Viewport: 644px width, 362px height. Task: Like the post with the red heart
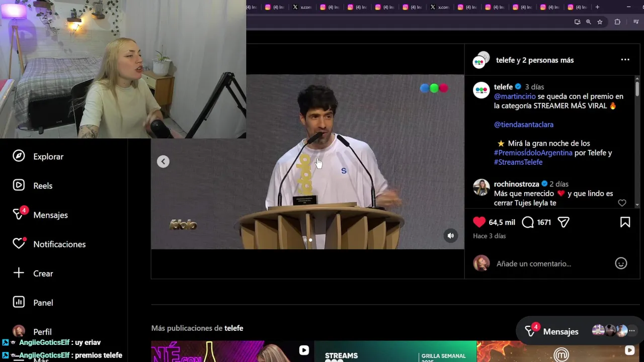(479, 222)
